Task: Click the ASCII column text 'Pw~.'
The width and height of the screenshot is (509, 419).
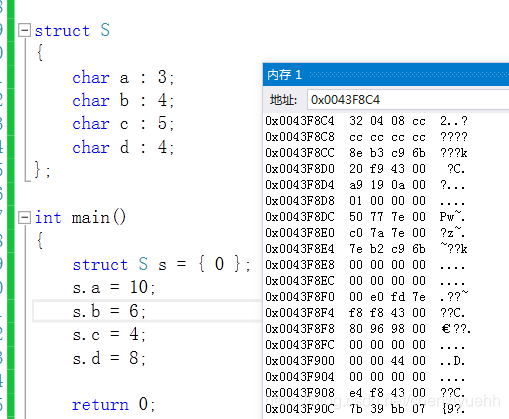Action: click(x=452, y=217)
